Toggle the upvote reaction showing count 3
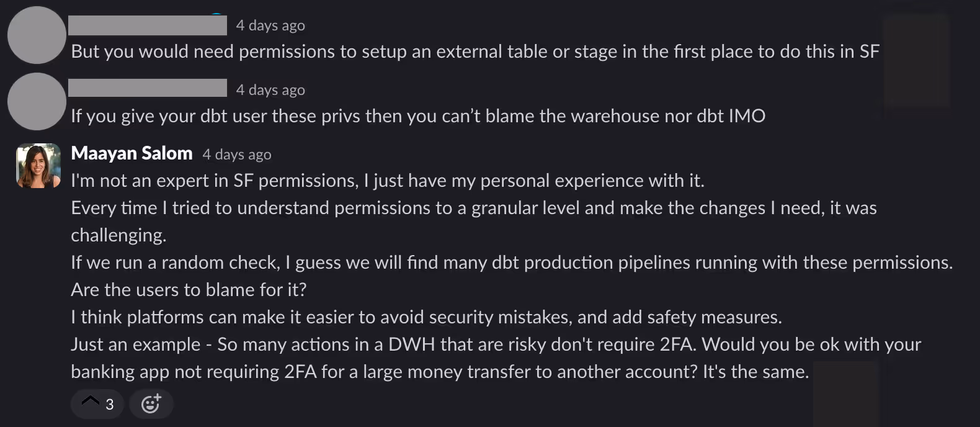 tap(97, 403)
